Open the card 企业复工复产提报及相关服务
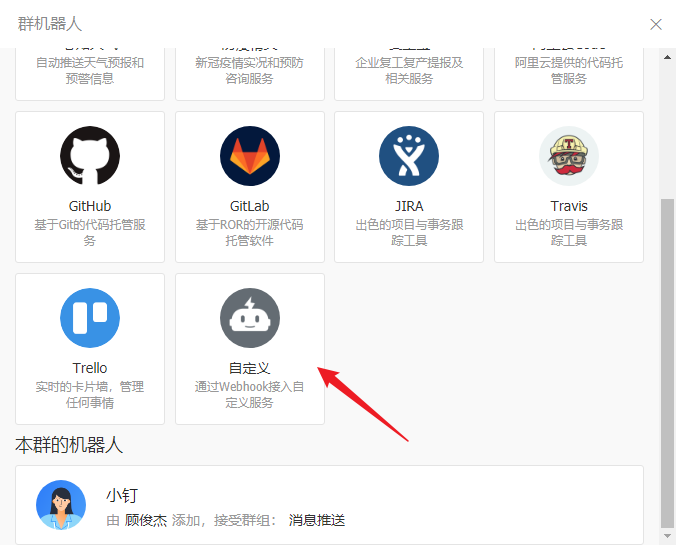 pyautogui.click(x=409, y=74)
